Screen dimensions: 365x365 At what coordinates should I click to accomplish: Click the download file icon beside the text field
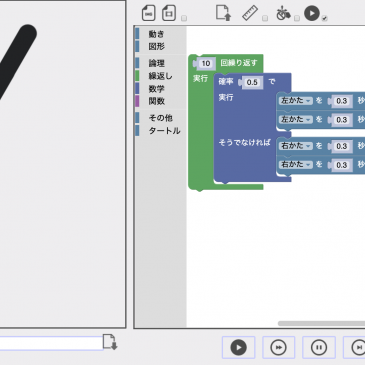coord(110,342)
